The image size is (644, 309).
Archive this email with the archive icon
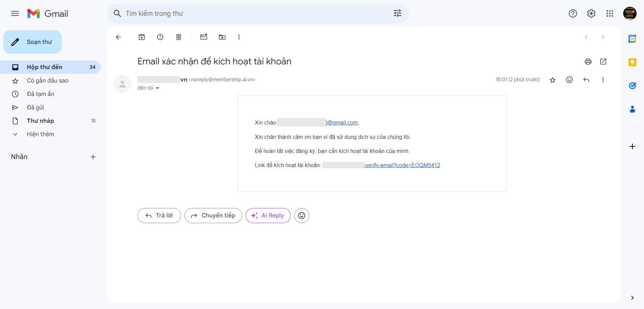[142, 37]
